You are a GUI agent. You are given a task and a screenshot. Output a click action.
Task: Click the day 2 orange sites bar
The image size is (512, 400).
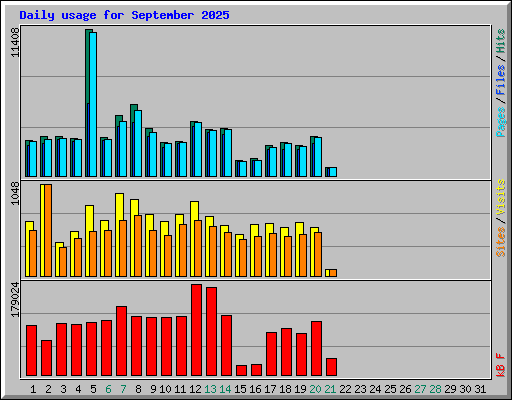pos(48,230)
